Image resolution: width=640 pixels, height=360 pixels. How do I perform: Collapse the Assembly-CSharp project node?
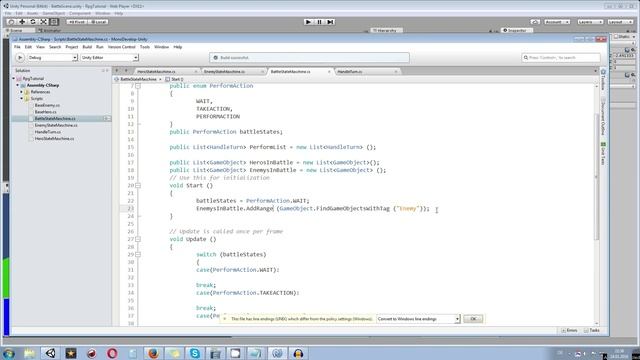pos(18,85)
